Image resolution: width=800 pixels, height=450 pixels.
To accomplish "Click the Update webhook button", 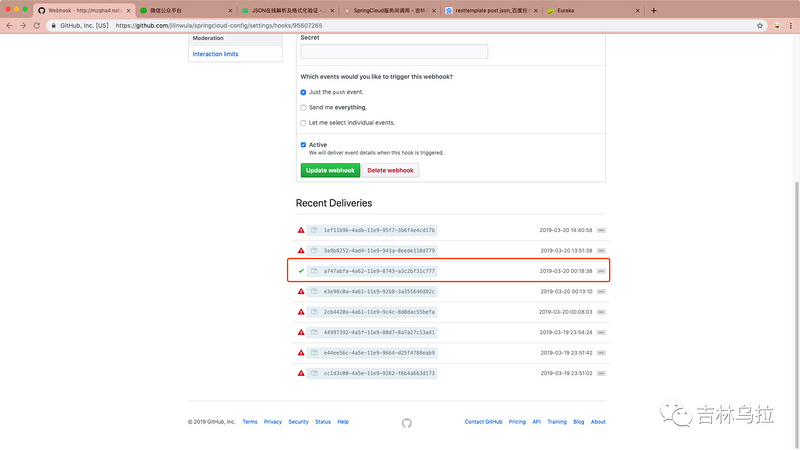I will [x=330, y=170].
